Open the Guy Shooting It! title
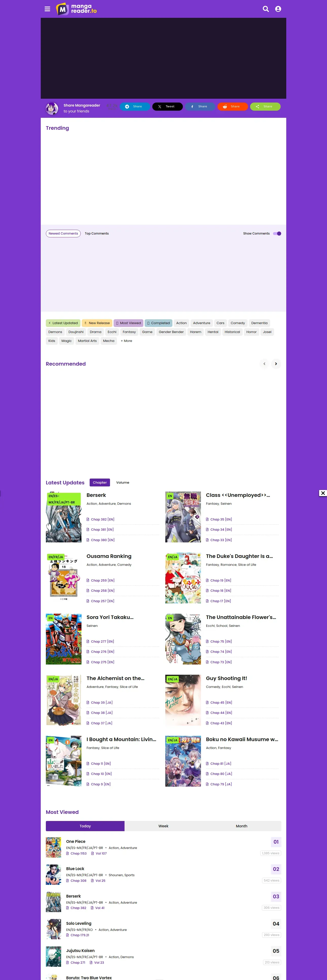This screenshot has height=980, width=327. point(226,678)
